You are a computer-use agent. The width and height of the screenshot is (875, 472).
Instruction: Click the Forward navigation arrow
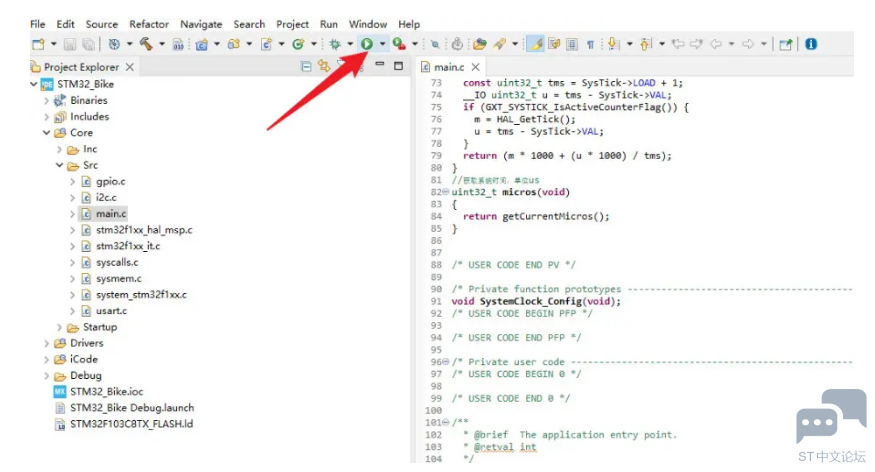point(748,44)
